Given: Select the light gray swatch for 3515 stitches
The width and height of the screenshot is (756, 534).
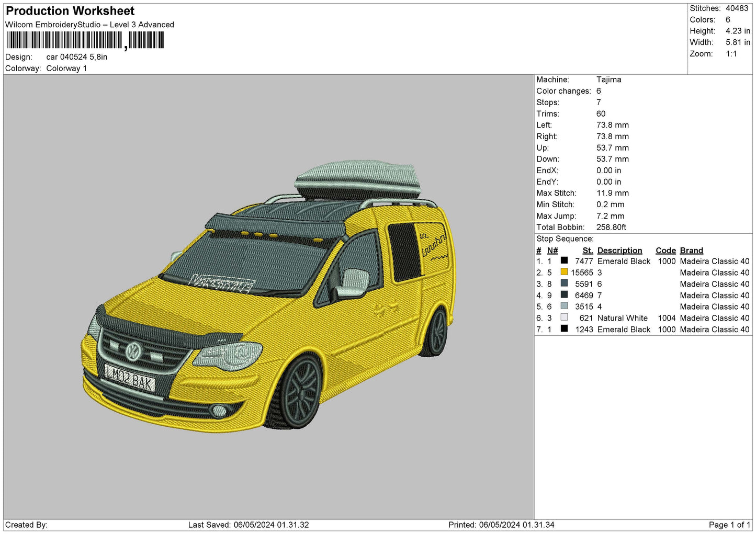Looking at the screenshot, I should (564, 306).
